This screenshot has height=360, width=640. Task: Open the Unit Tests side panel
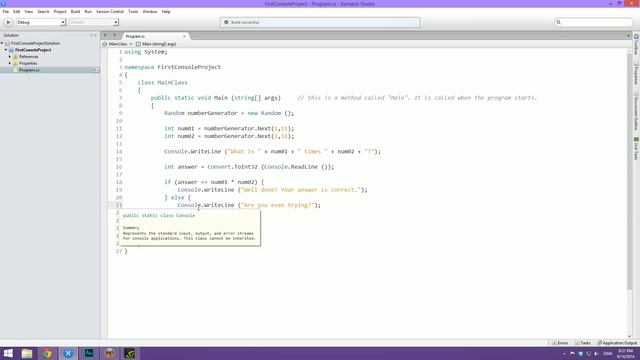click(636, 149)
